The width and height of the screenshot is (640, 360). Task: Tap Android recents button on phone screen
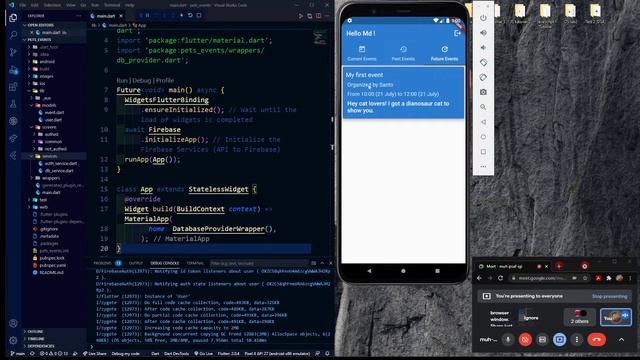(437, 271)
